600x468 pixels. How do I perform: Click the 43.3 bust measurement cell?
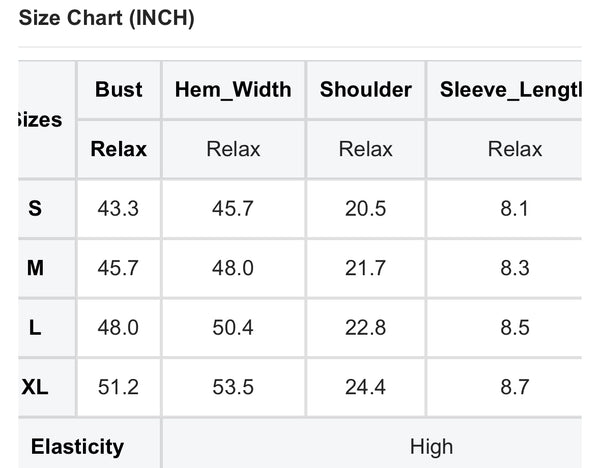coord(118,209)
